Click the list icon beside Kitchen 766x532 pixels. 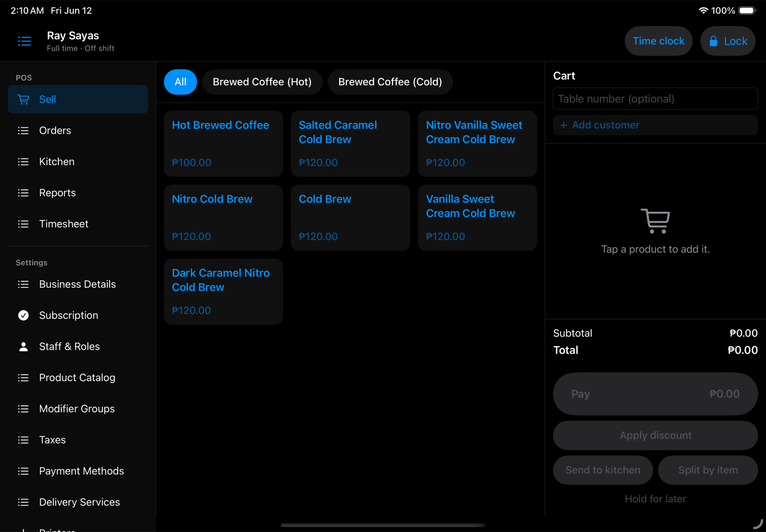point(23,162)
